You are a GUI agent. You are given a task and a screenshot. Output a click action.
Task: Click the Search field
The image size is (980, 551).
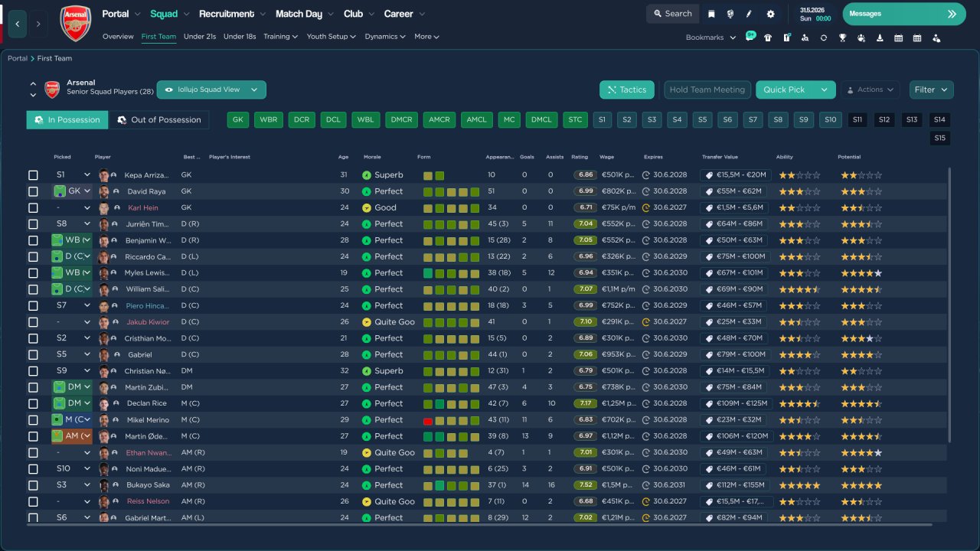[671, 14]
